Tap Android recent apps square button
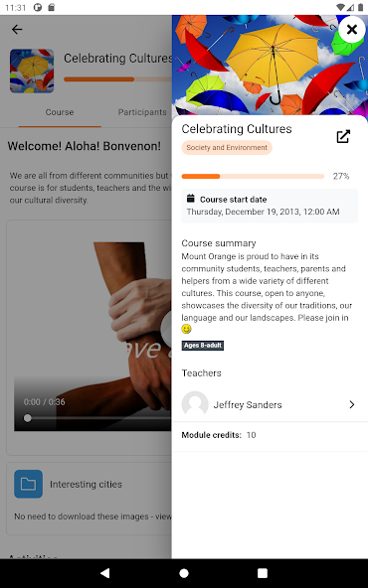 pos(263,573)
